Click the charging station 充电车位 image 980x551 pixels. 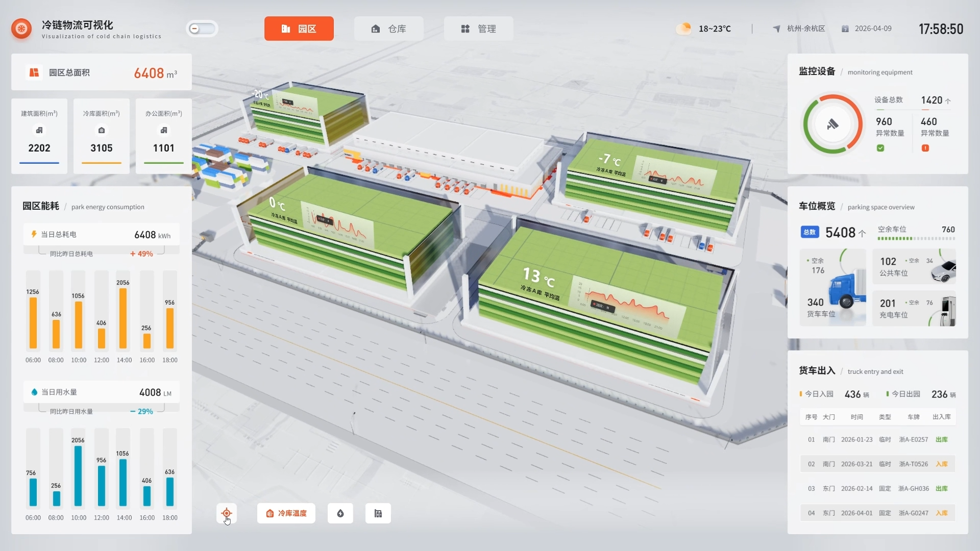click(x=947, y=310)
